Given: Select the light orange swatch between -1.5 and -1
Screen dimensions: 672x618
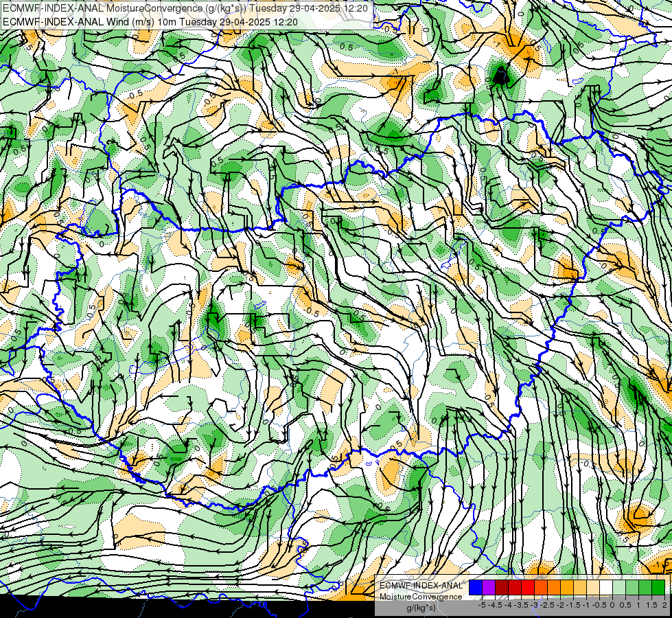Looking at the screenshot, I should (x=580, y=587).
